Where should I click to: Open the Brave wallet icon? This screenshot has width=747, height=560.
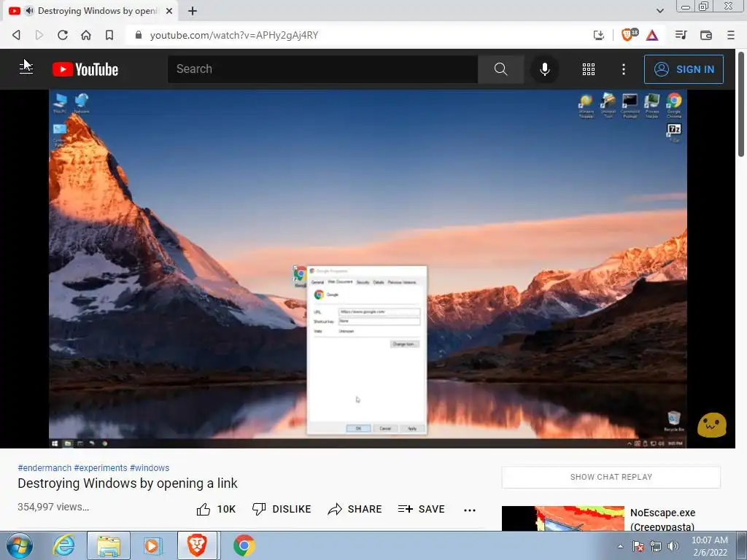705,35
